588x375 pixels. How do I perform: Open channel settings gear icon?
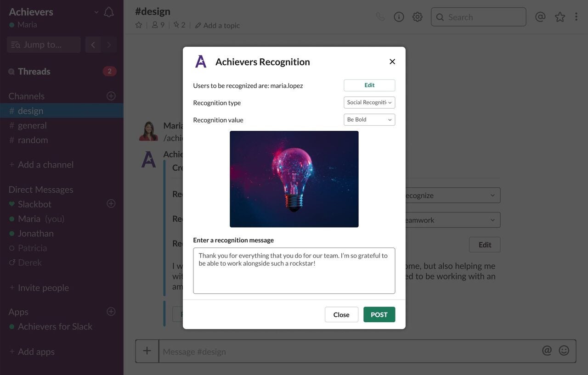417,17
